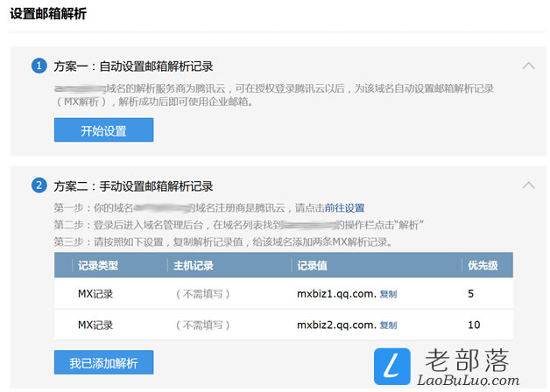Confirm with the 我已添加解析 button
The height and width of the screenshot is (392, 550).
click(x=103, y=361)
